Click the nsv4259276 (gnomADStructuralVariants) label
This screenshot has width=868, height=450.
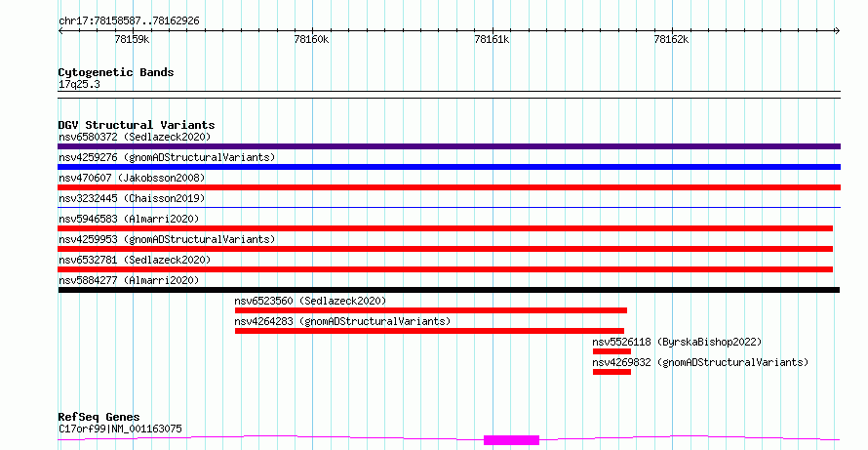pyautogui.click(x=167, y=157)
